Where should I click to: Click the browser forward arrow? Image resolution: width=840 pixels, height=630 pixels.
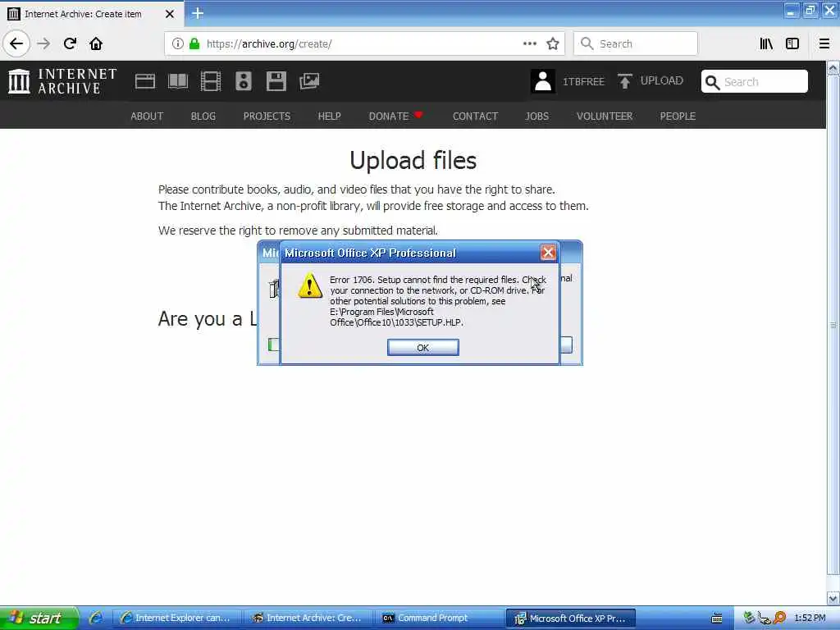pos(43,43)
